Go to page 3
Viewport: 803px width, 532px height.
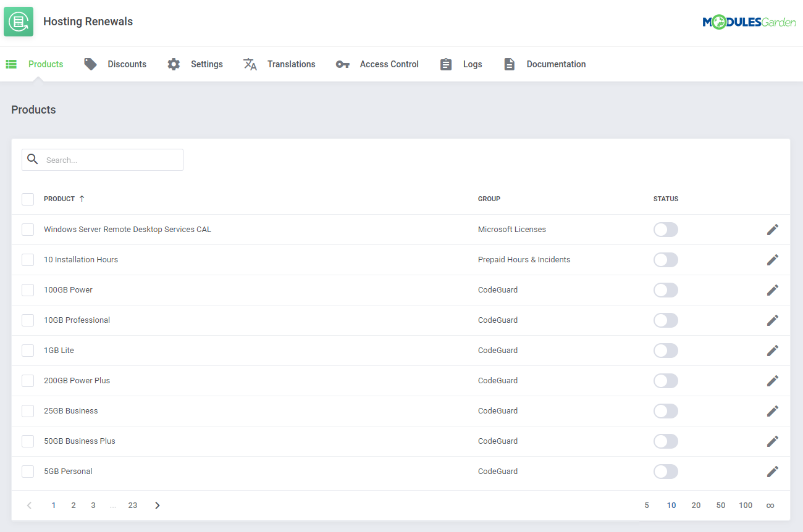pyautogui.click(x=93, y=505)
